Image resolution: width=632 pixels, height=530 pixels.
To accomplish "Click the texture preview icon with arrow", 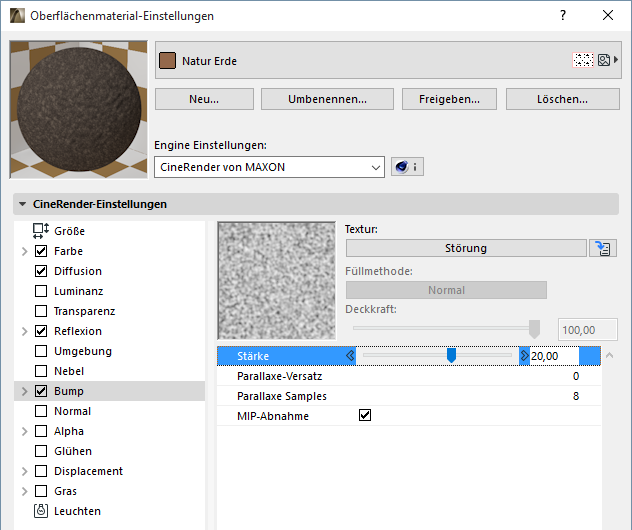I will (x=606, y=61).
